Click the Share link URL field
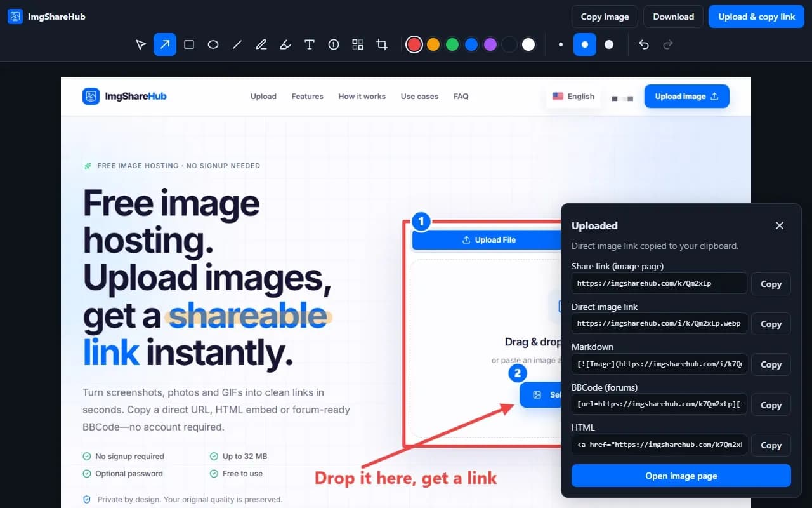This screenshot has height=508, width=812. [x=659, y=283]
